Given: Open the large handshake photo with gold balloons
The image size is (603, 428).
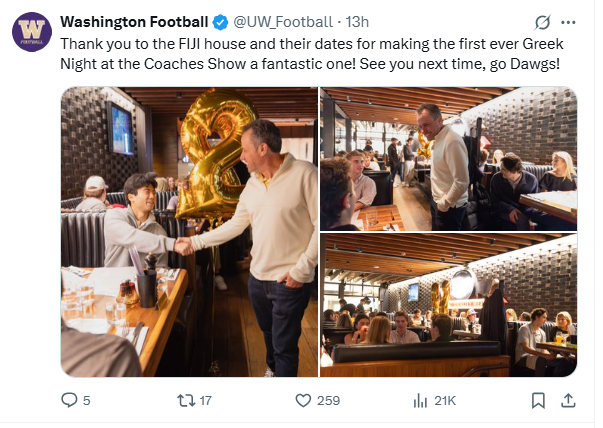Looking at the screenshot, I should click(x=188, y=232).
